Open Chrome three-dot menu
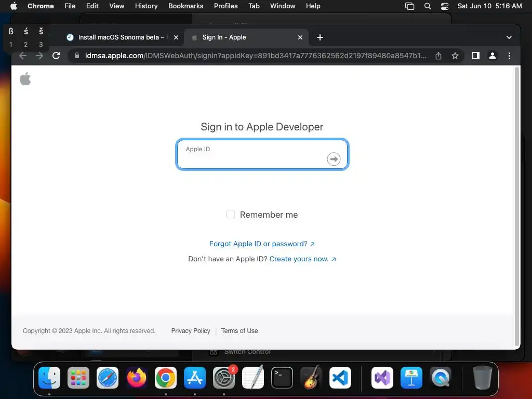Viewport: 532px width, 399px height. 509,56
